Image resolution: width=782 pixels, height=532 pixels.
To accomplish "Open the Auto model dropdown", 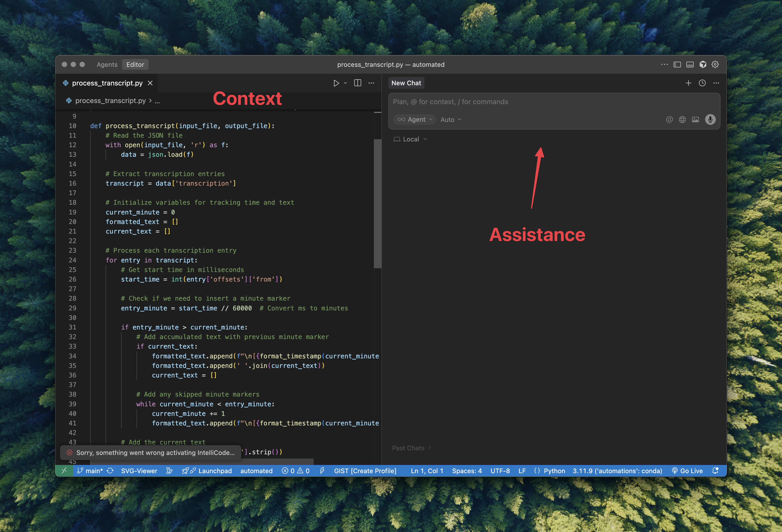I will [451, 119].
